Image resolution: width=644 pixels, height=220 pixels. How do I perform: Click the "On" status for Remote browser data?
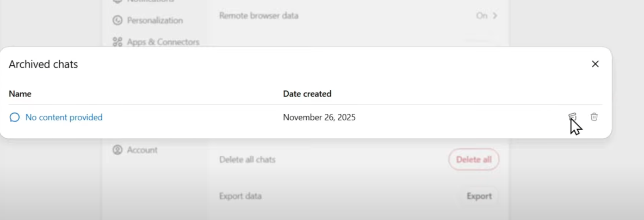(481, 16)
